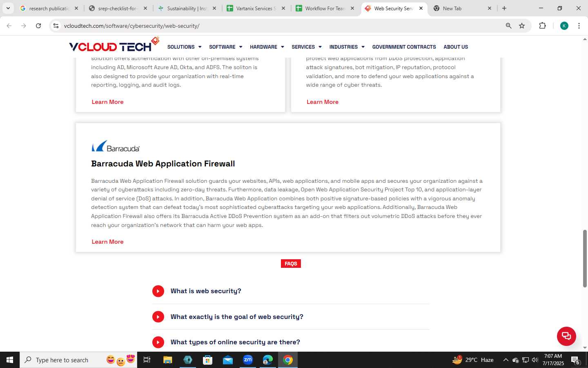Expand the SERVICES menu
The height and width of the screenshot is (368, 588).
point(306,47)
